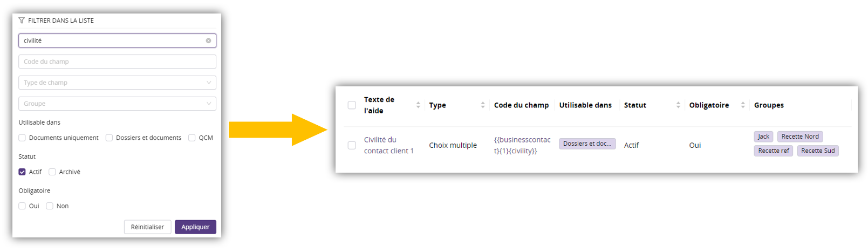Check Oui under Obligatoire
The width and height of the screenshot is (868, 252).
click(x=22, y=206)
